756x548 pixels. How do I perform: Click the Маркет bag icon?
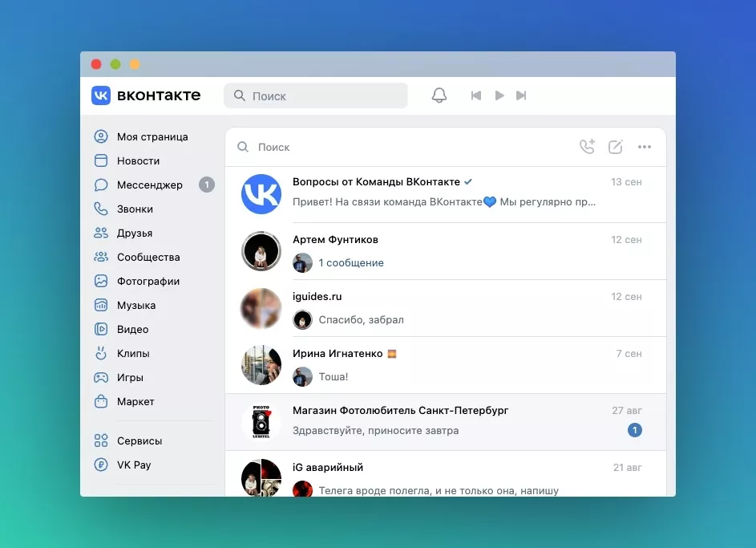[101, 401]
